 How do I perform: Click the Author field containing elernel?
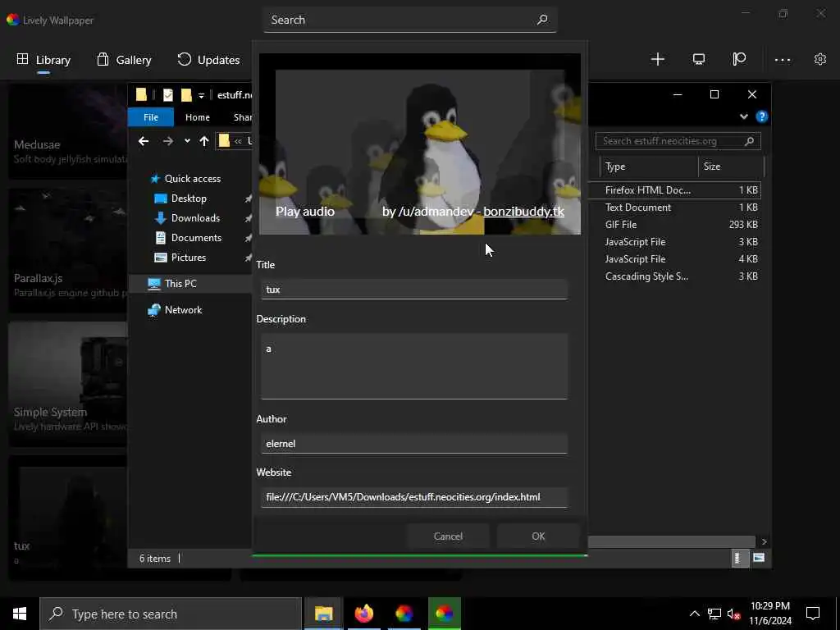coord(414,444)
